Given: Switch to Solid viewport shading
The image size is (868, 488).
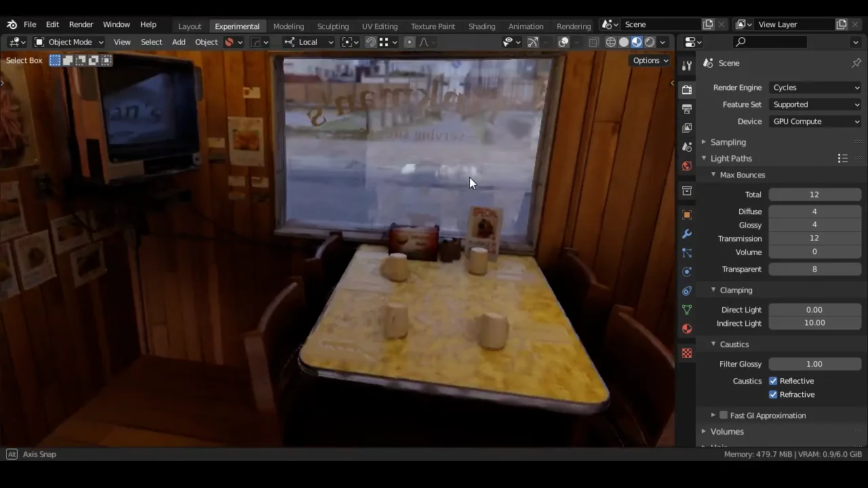Looking at the screenshot, I should pos(624,42).
